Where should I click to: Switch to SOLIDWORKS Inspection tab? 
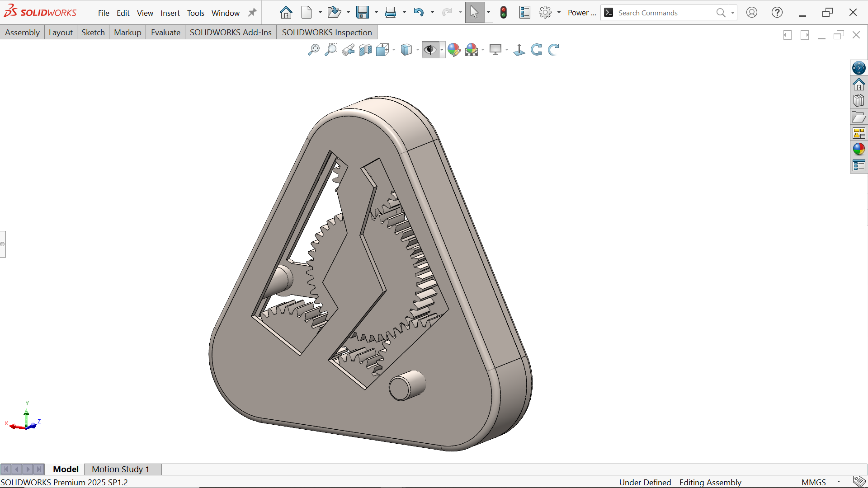[x=327, y=32]
